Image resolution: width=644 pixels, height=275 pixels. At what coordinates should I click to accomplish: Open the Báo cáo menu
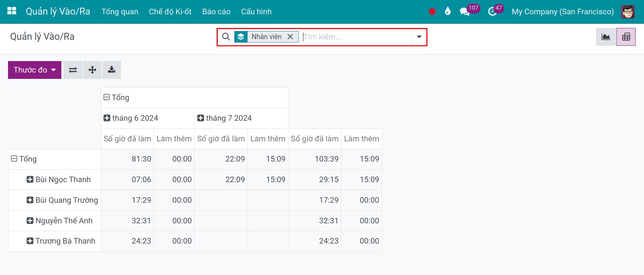pos(216,12)
